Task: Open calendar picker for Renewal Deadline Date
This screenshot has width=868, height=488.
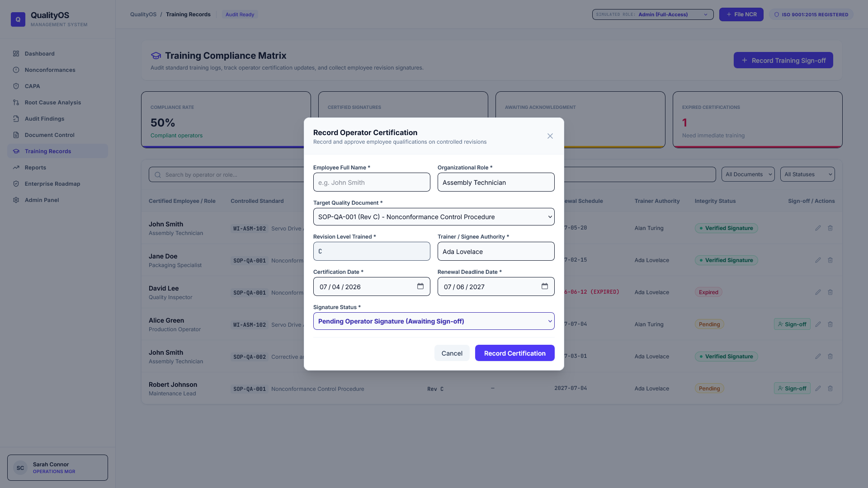Action: [545, 286]
